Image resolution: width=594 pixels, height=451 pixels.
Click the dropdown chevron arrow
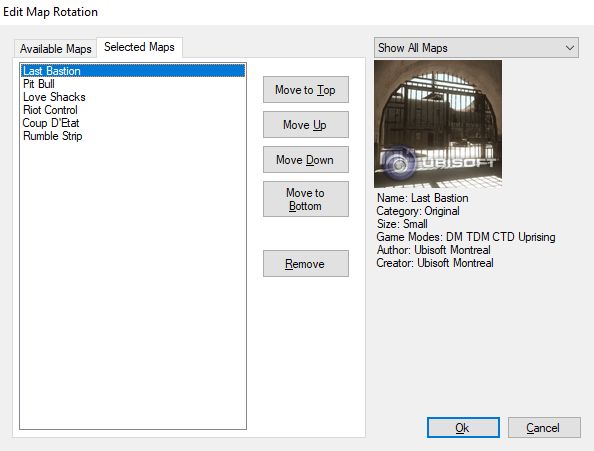point(570,48)
